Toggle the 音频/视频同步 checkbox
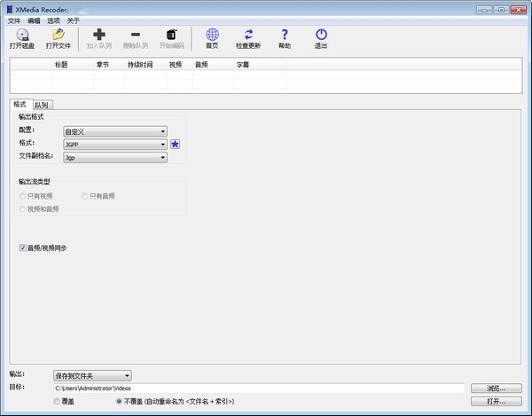532x416 pixels. pos(23,247)
